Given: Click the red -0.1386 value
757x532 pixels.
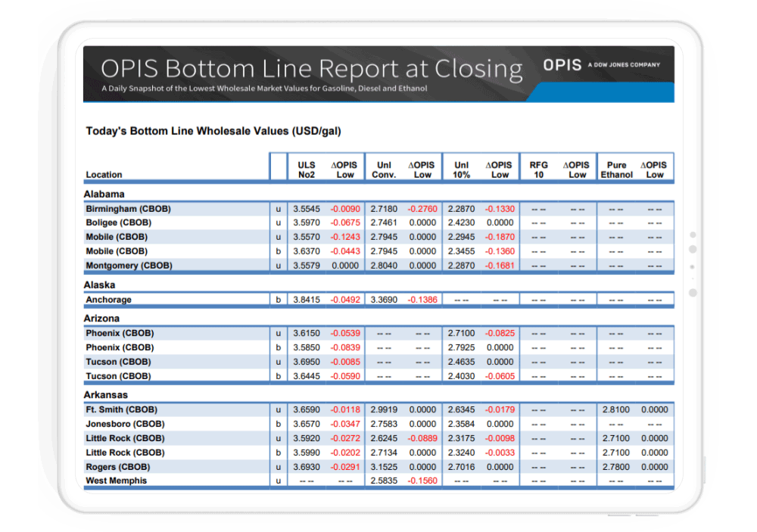Looking at the screenshot, I should pyautogui.click(x=422, y=300).
